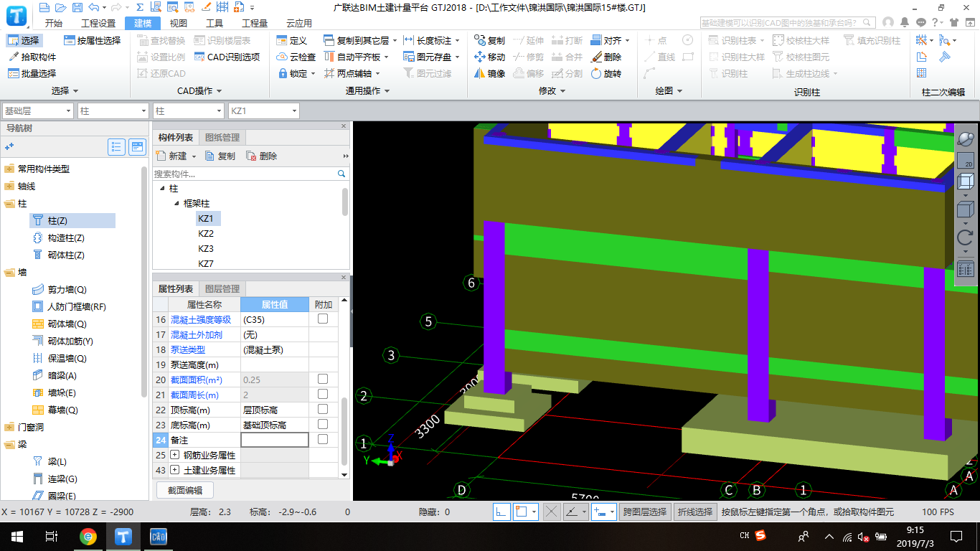The image size is (980, 551).
Task: Open 复制到其它层 dropdown arrow
Action: (x=395, y=41)
